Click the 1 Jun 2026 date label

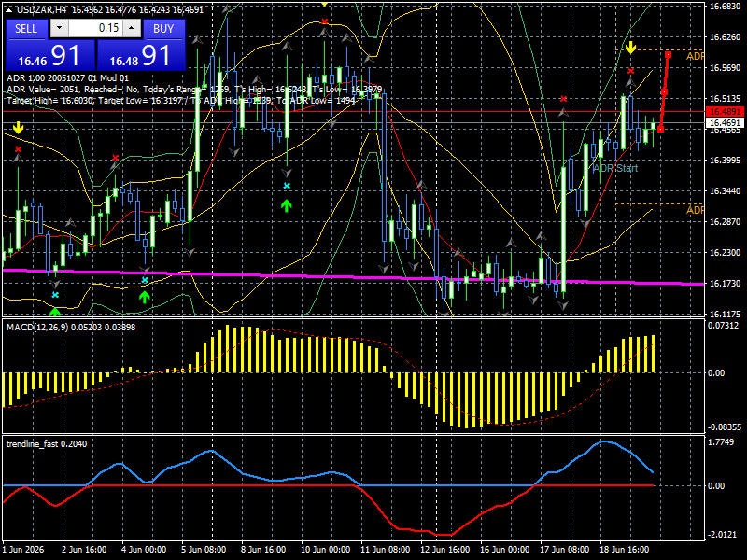pyautogui.click(x=22, y=550)
